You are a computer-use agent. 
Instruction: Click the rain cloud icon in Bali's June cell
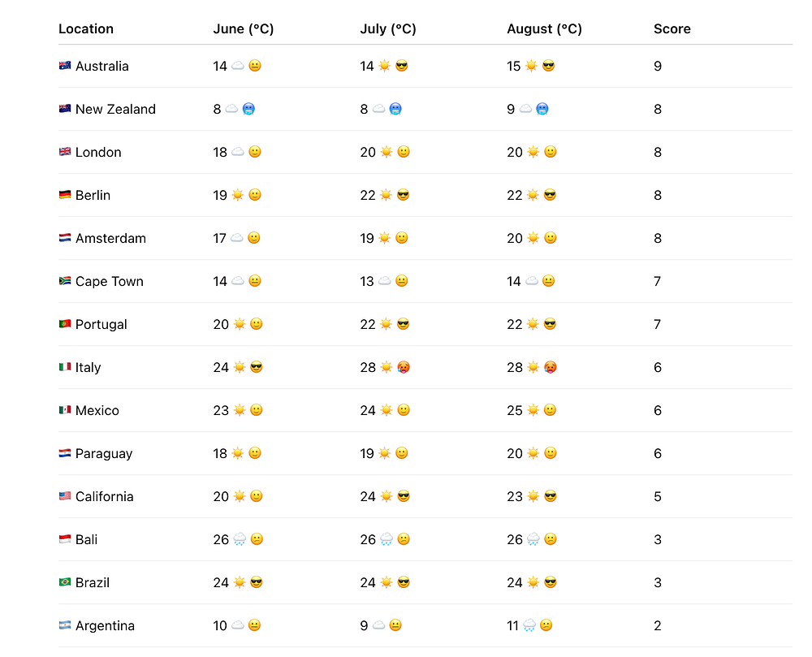point(239,539)
